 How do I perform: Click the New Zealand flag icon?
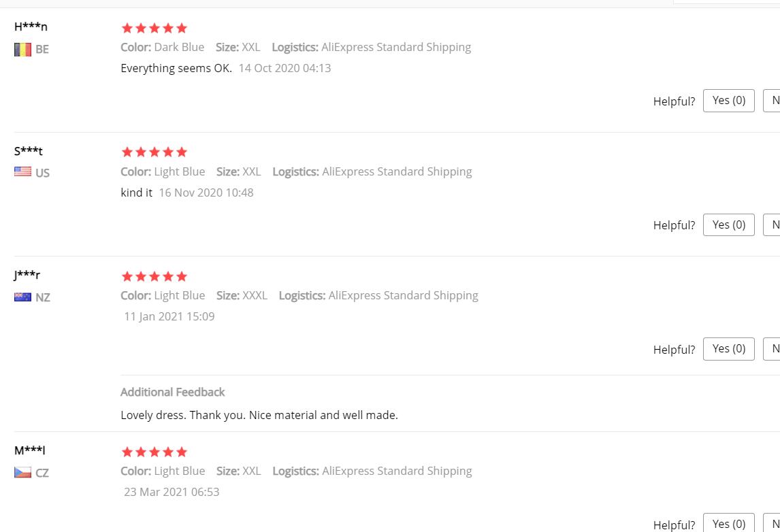(x=22, y=297)
